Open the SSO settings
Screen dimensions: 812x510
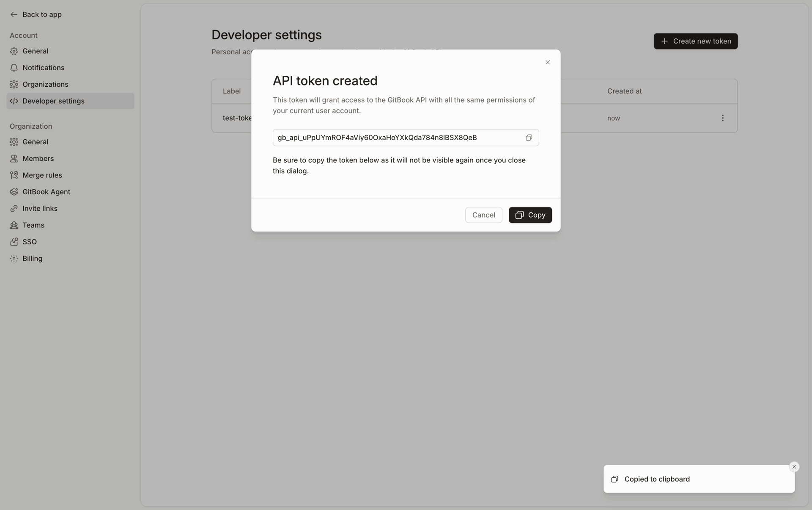[70, 242]
